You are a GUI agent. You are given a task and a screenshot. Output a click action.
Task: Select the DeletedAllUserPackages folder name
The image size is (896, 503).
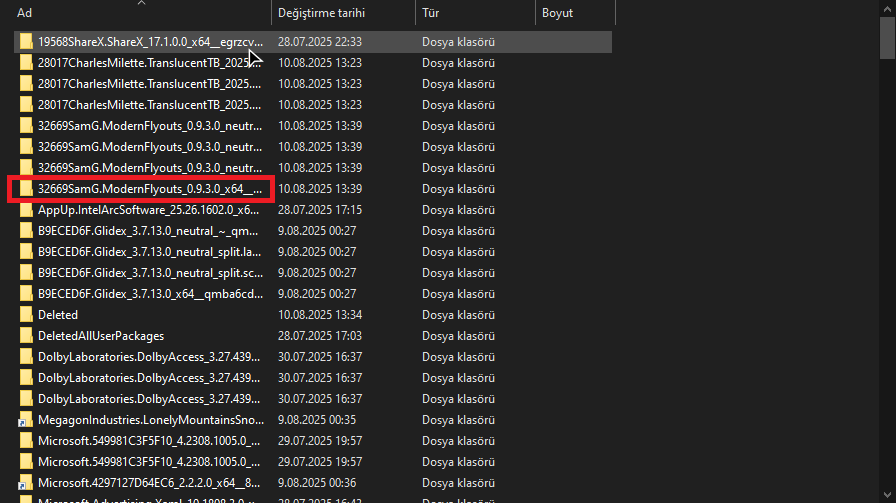click(101, 336)
